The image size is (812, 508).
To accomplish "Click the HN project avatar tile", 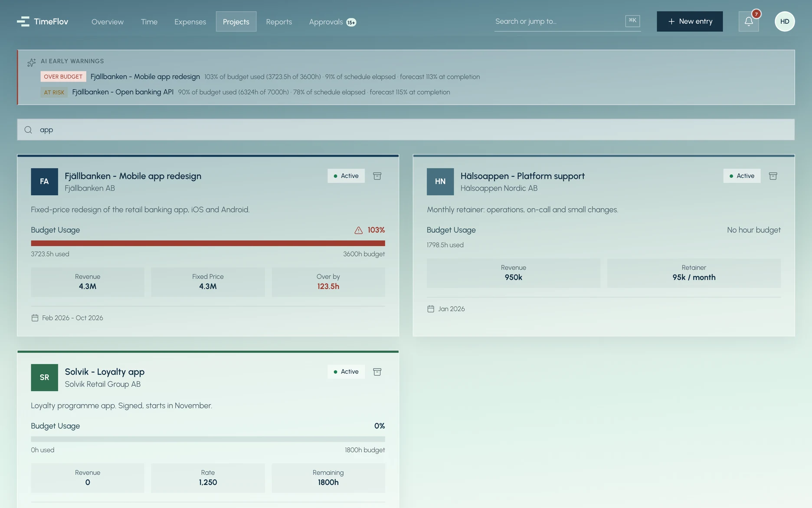I will (440, 181).
